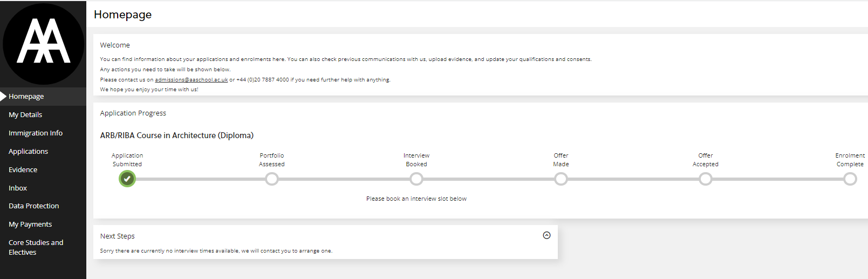Go to Immigration Info page
This screenshot has width=868, height=279.
coord(36,133)
